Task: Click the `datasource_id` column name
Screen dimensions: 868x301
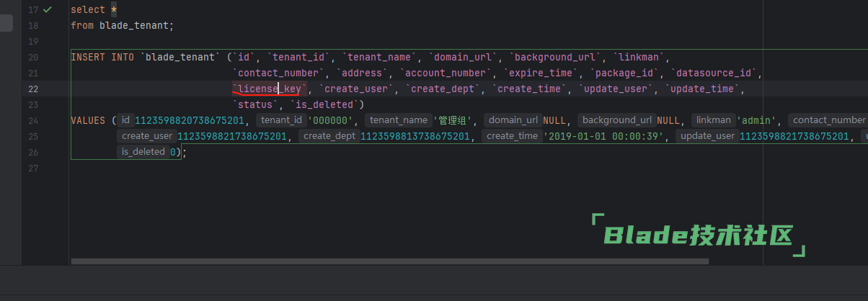Action: pos(714,73)
